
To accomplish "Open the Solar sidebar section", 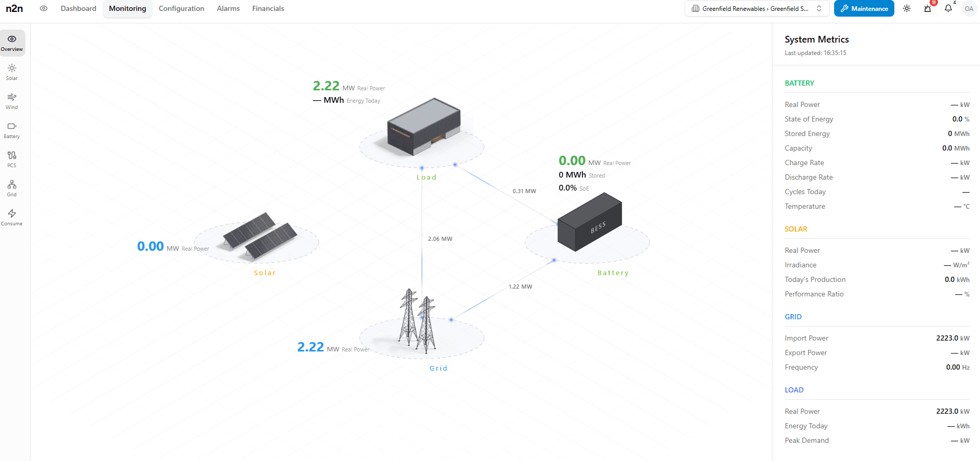I will [x=12, y=72].
